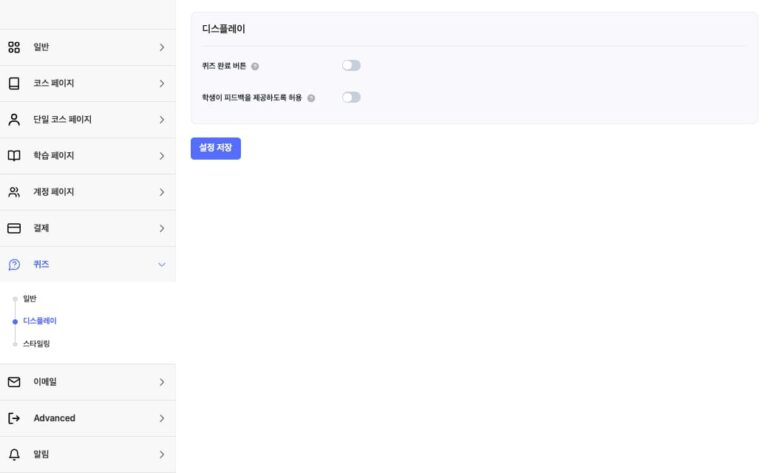
Task: Click the 설정 저장 button
Action: (215, 148)
